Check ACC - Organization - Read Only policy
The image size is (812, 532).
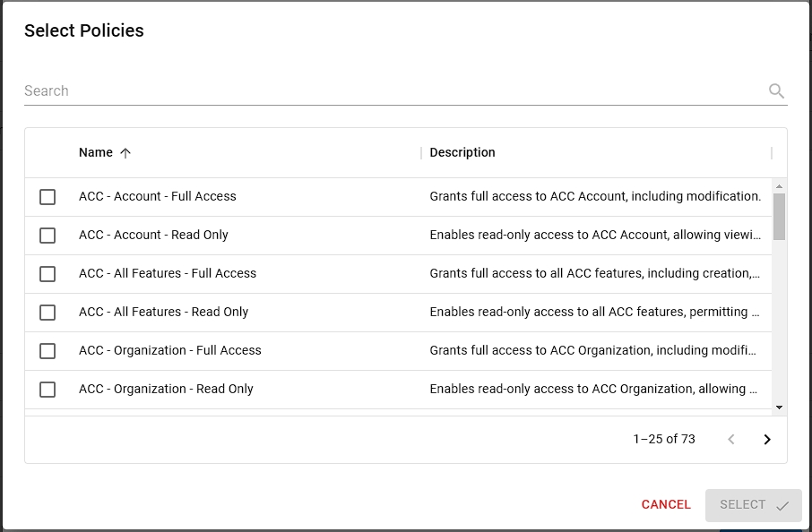pyautogui.click(x=48, y=390)
